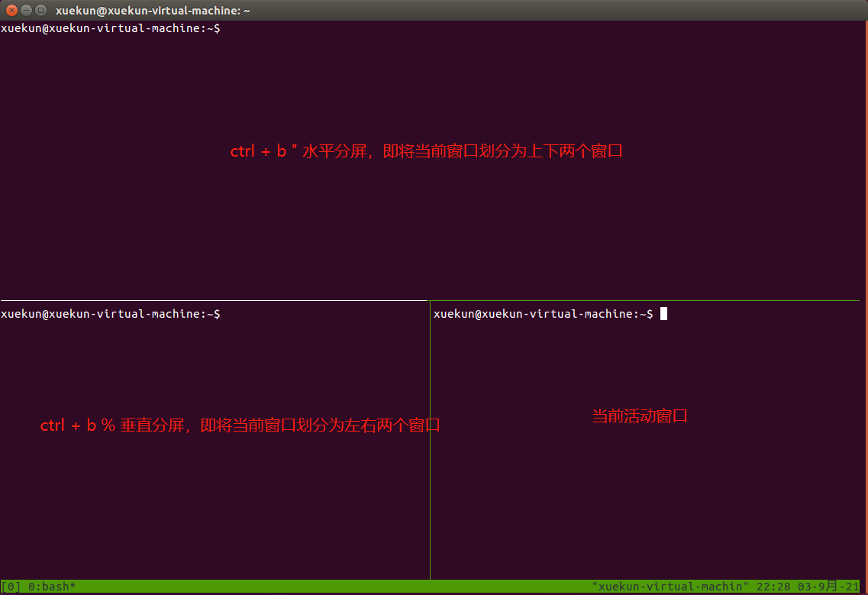Screen dimensions: 868x595
Task: Click the top pane shell prompt
Action: tap(111, 28)
